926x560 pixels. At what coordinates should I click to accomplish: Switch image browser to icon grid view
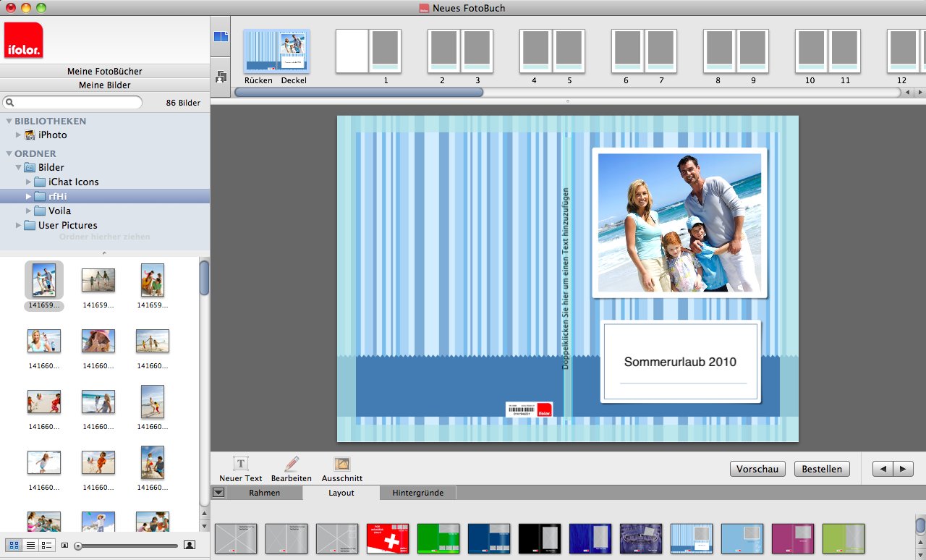pyautogui.click(x=14, y=545)
